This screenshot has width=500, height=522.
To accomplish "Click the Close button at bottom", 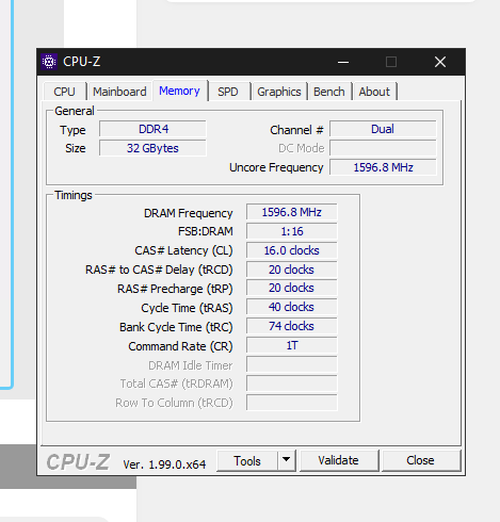I will pos(421,461).
